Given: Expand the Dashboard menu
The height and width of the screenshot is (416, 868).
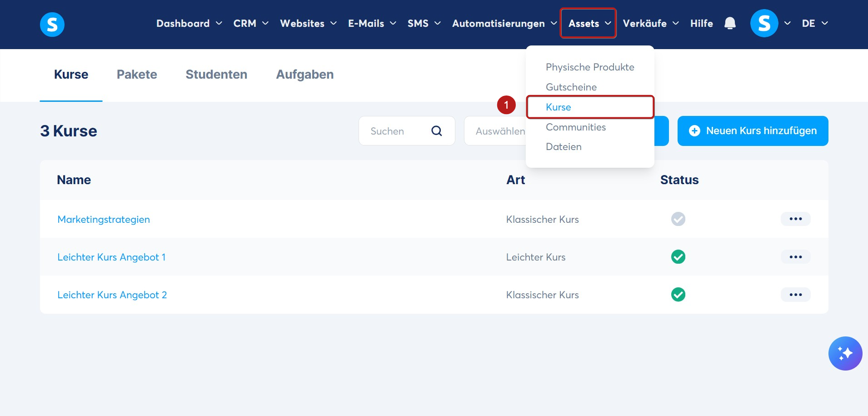Looking at the screenshot, I should (189, 23).
